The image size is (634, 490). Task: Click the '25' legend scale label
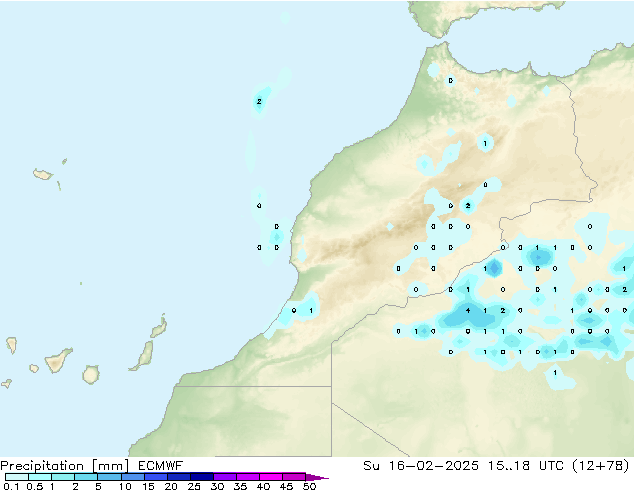pos(194,486)
